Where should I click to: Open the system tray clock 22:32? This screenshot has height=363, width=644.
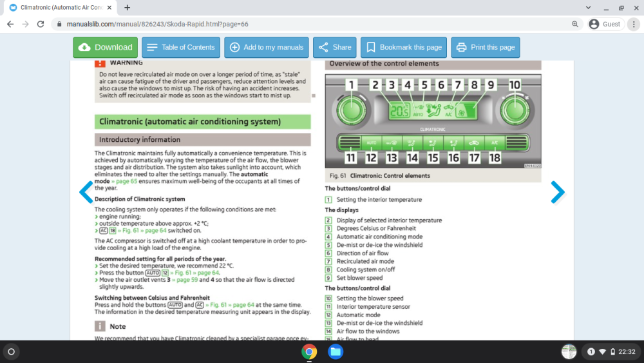pyautogui.click(x=627, y=352)
